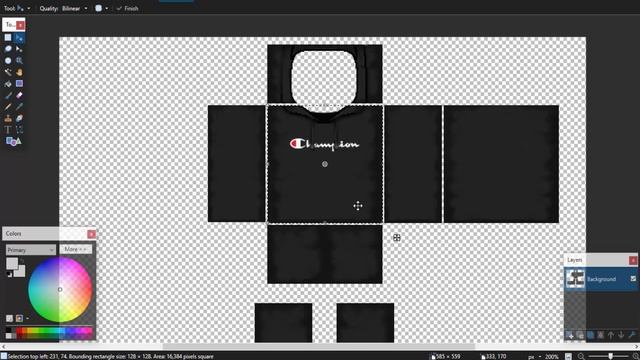Delete layer button in Layers panel
Image resolution: width=640 pixels, height=360 pixels.
tap(580, 335)
